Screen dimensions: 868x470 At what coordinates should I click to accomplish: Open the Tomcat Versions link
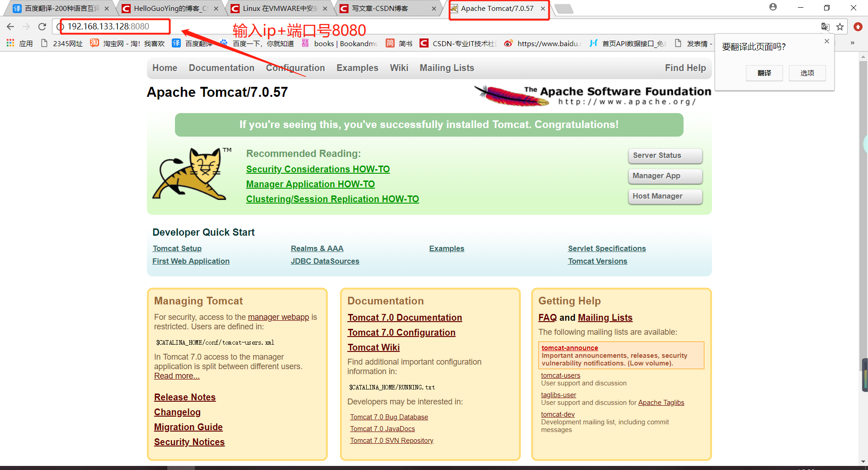tap(597, 261)
